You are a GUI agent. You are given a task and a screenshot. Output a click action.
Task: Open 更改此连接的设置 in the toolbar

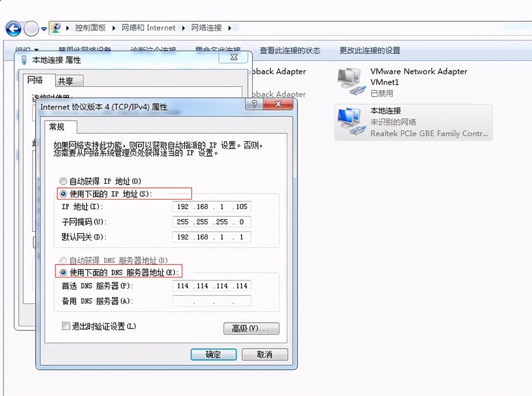[369, 50]
